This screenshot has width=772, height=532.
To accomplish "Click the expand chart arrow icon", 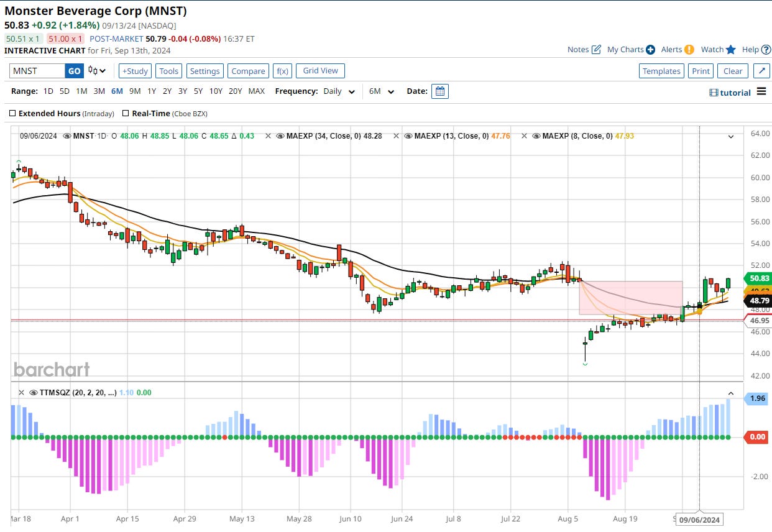I will (x=762, y=71).
